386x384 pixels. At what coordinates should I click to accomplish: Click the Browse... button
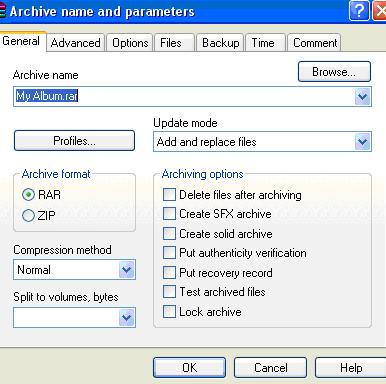click(334, 72)
